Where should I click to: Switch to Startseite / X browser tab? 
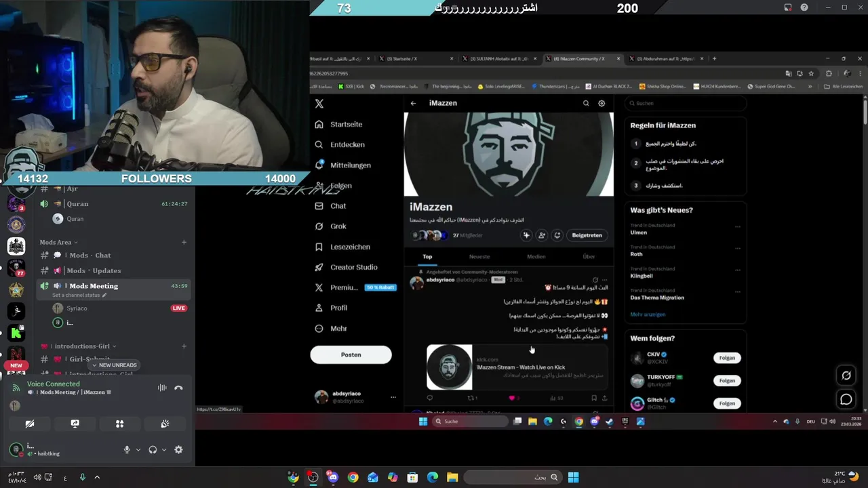click(x=415, y=59)
